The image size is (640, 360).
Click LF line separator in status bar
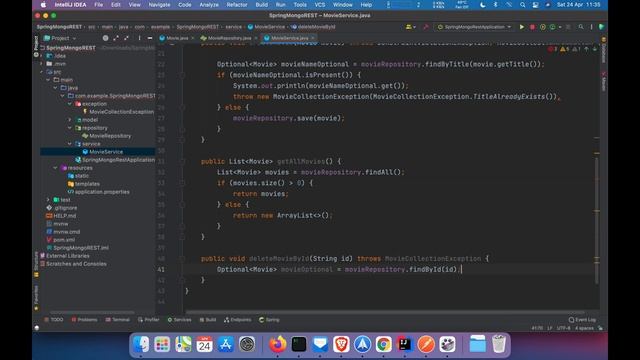[549, 328]
